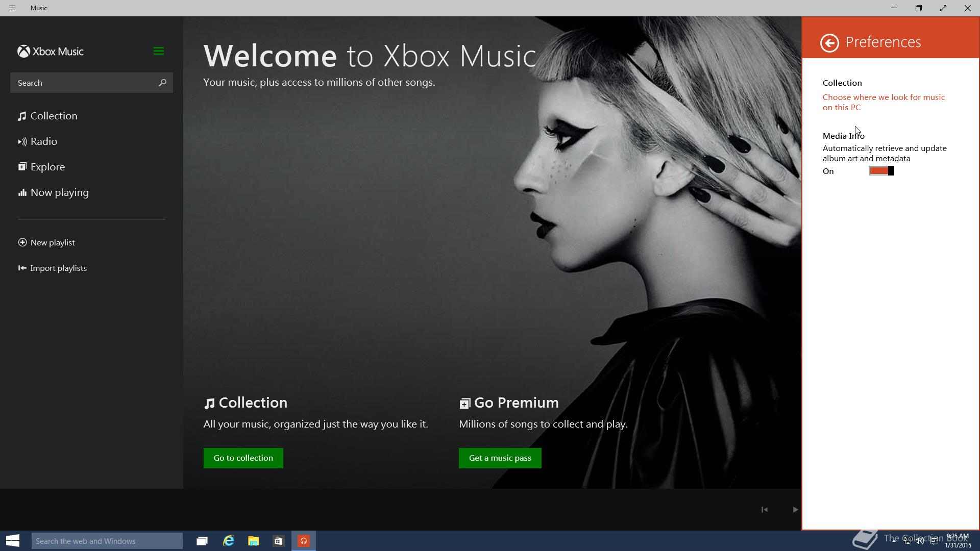The height and width of the screenshot is (551, 980).
Task: Click the search magnifier icon
Action: point(162,83)
